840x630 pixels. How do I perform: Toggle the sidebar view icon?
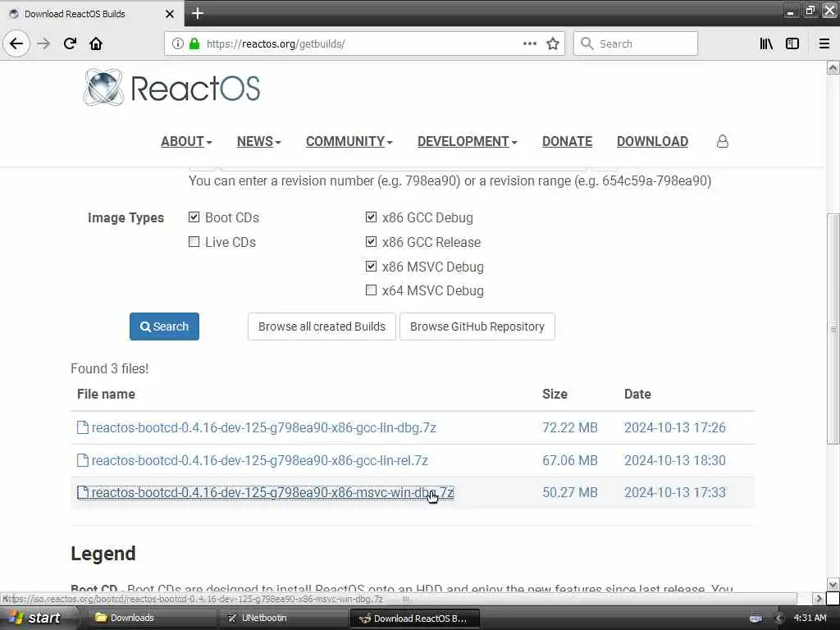[792, 43]
